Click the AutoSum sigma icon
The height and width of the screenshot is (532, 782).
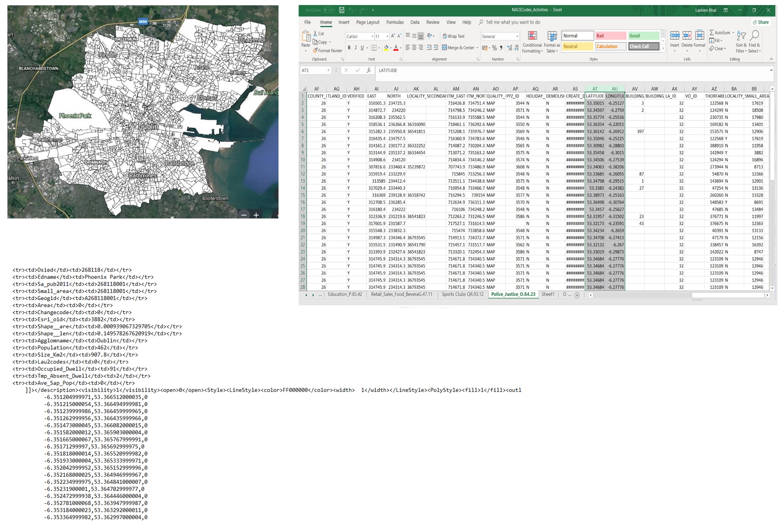[x=712, y=33]
